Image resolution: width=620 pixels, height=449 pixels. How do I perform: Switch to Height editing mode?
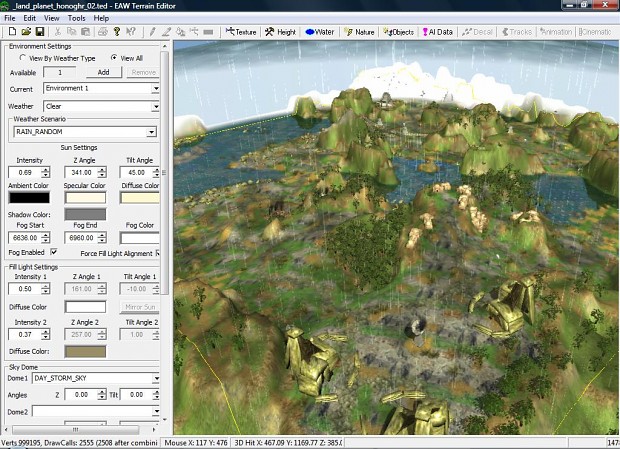click(x=281, y=32)
